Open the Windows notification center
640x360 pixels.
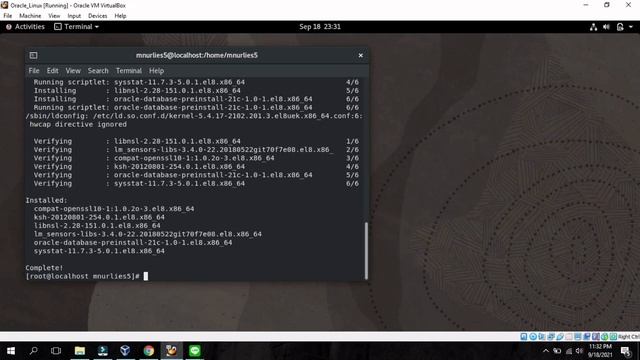pos(626,351)
